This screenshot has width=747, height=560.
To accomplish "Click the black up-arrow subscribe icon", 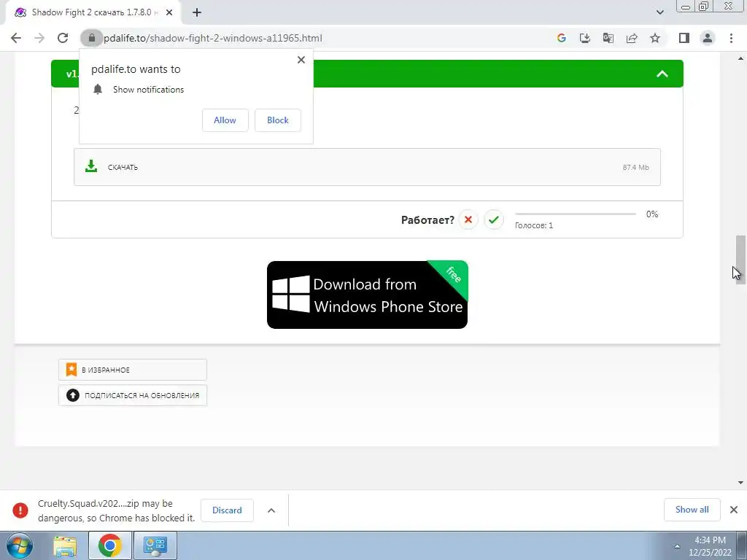I will [72, 395].
